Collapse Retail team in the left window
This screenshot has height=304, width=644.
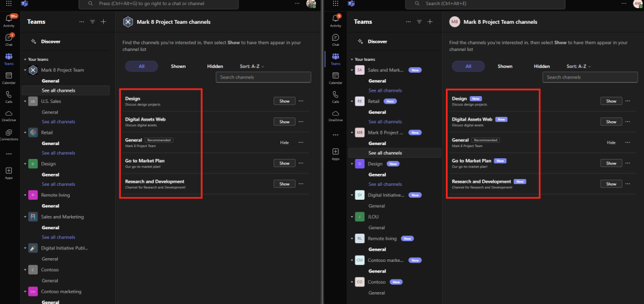tap(25, 133)
